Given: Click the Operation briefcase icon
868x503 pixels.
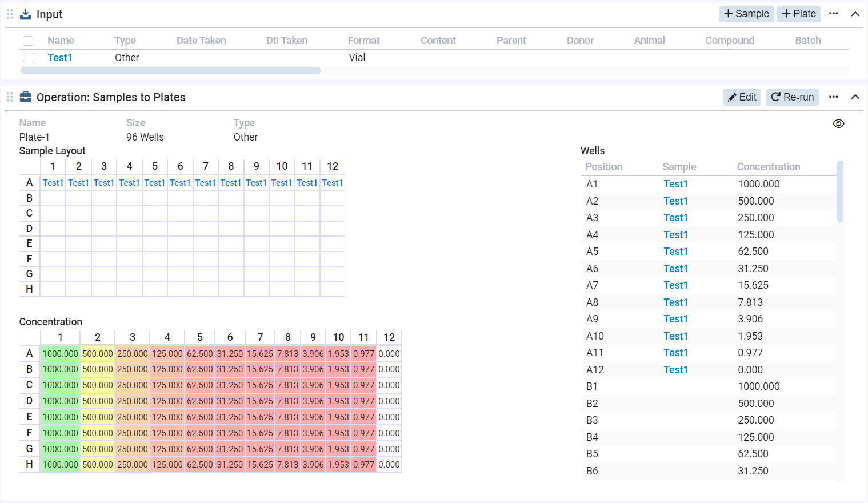Looking at the screenshot, I should click(26, 97).
